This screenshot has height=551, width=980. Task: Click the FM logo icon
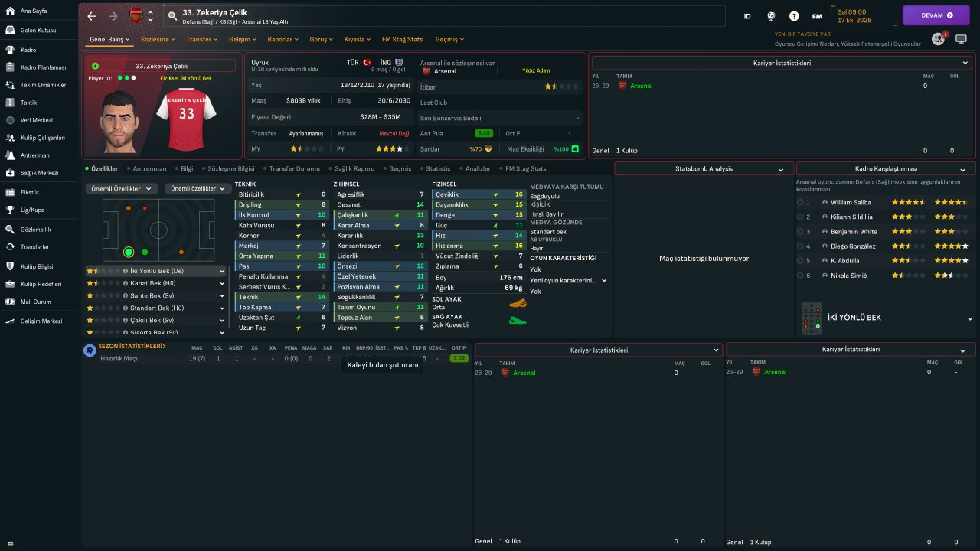(817, 16)
